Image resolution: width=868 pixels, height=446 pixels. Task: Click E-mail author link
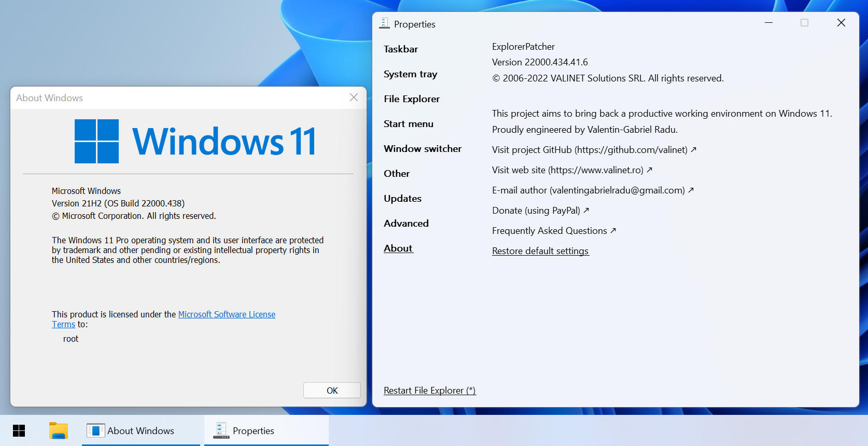(593, 190)
